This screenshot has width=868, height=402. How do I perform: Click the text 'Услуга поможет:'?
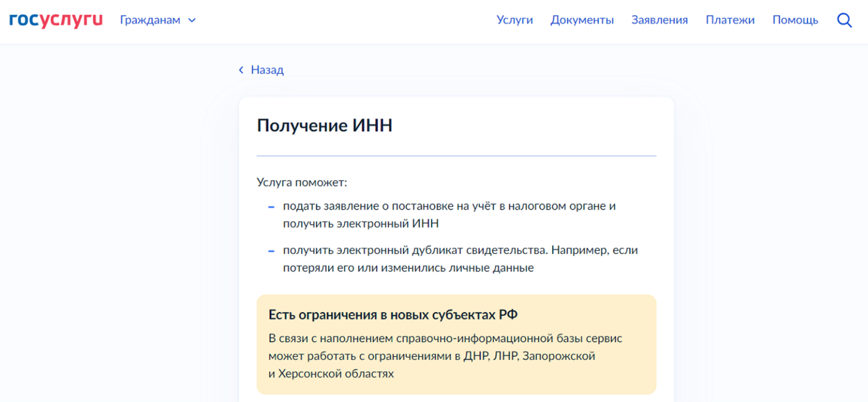(x=302, y=183)
